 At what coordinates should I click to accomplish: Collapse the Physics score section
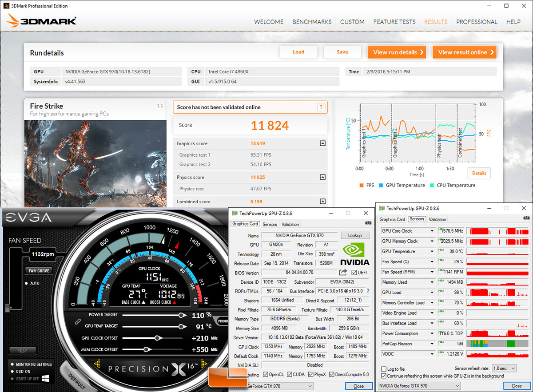322,177
